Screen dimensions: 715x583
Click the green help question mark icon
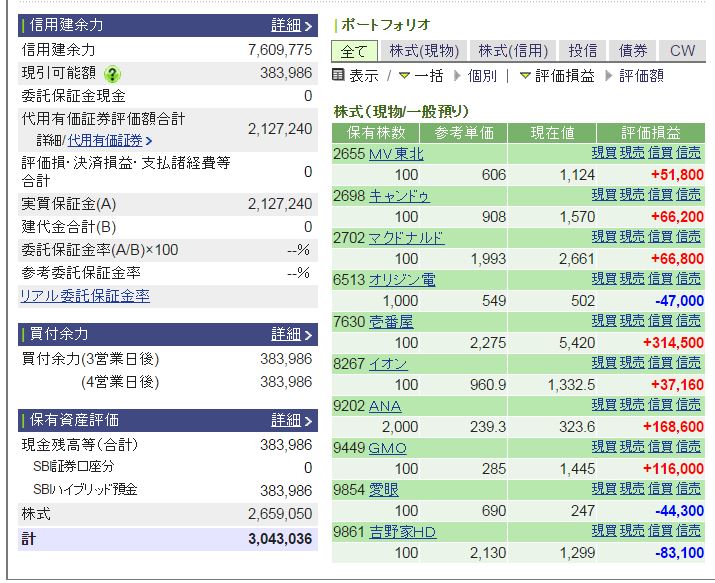click(112, 74)
